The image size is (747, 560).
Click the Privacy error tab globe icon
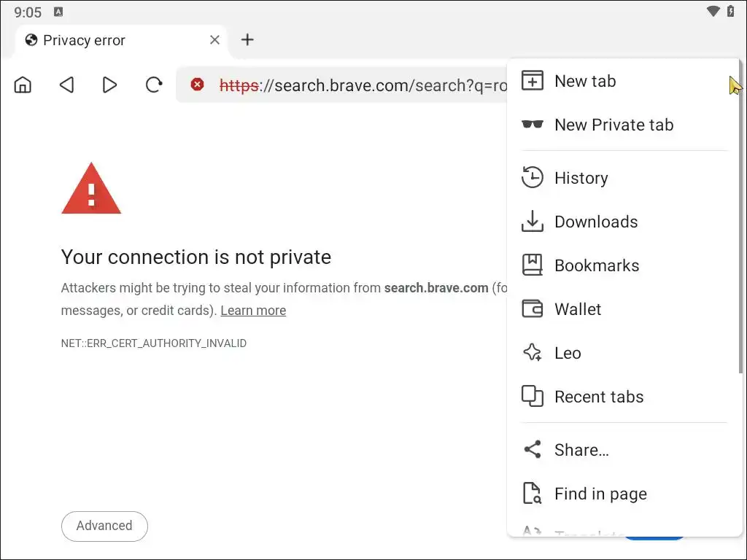point(31,40)
